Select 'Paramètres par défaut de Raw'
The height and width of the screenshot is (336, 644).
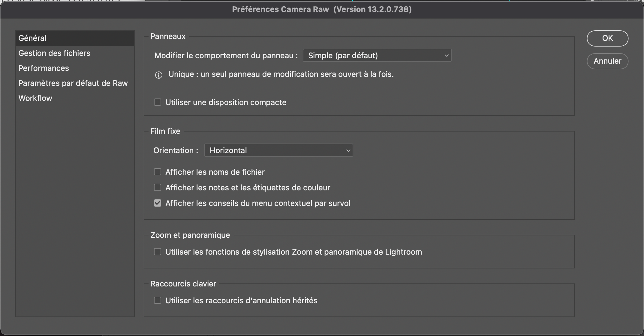[x=73, y=83]
